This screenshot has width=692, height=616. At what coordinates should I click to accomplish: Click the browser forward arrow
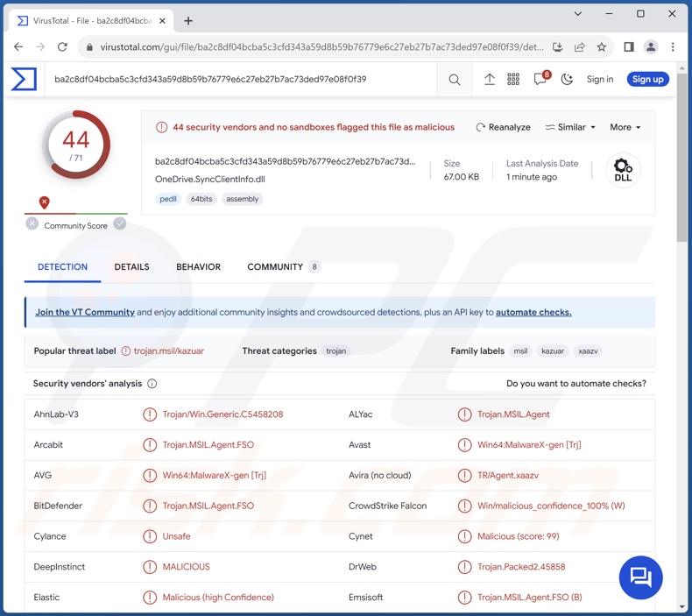pyautogui.click(x=40, y=46)
